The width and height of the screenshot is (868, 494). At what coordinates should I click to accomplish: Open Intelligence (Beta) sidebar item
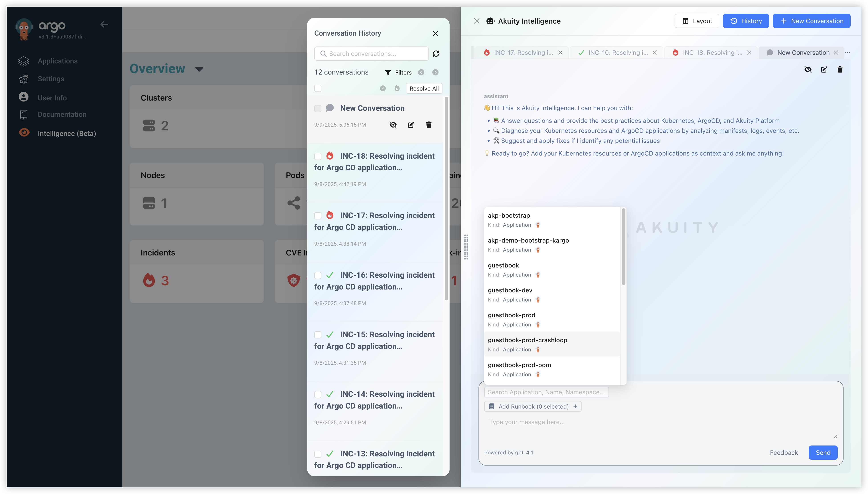click(x=67, y=133)
